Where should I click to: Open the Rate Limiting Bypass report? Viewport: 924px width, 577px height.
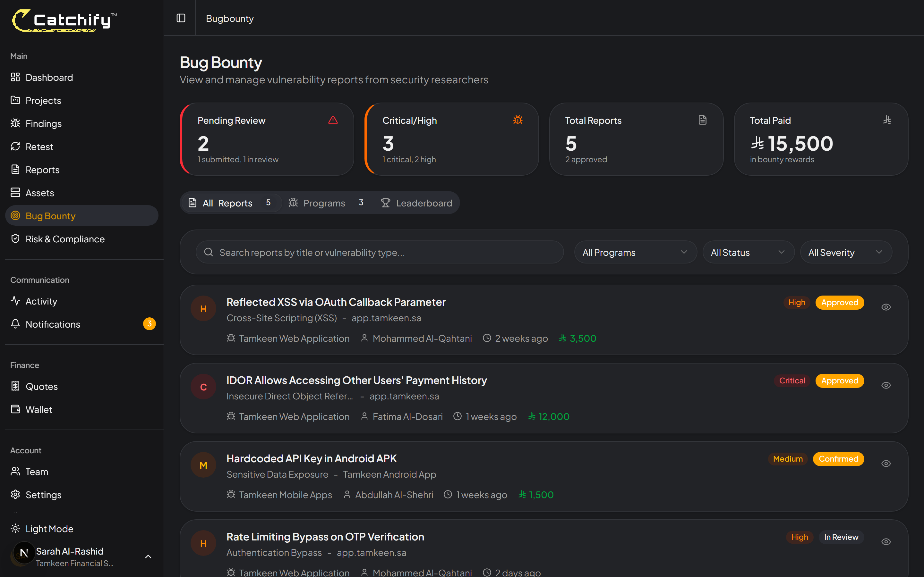(325, 536)
